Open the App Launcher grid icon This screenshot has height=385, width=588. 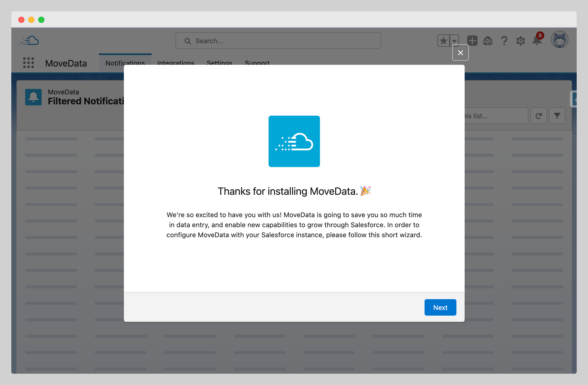pos(29,63)
